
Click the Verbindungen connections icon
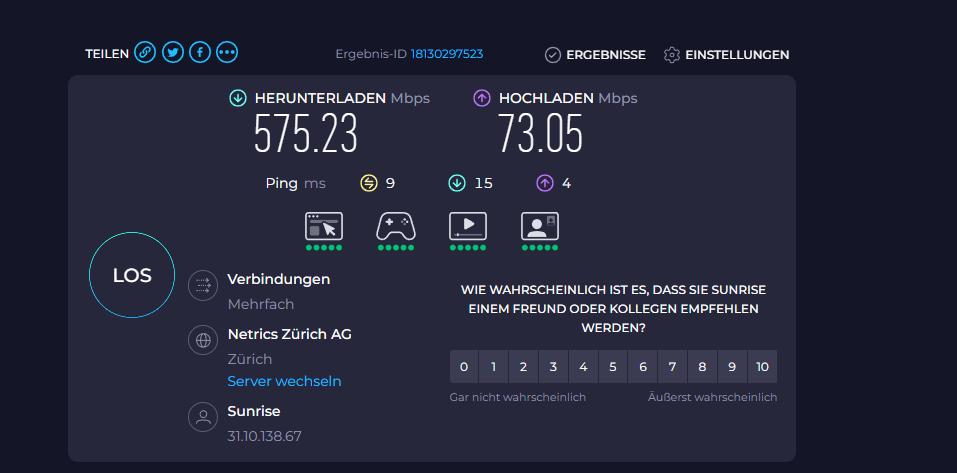(x=203, y=285)
